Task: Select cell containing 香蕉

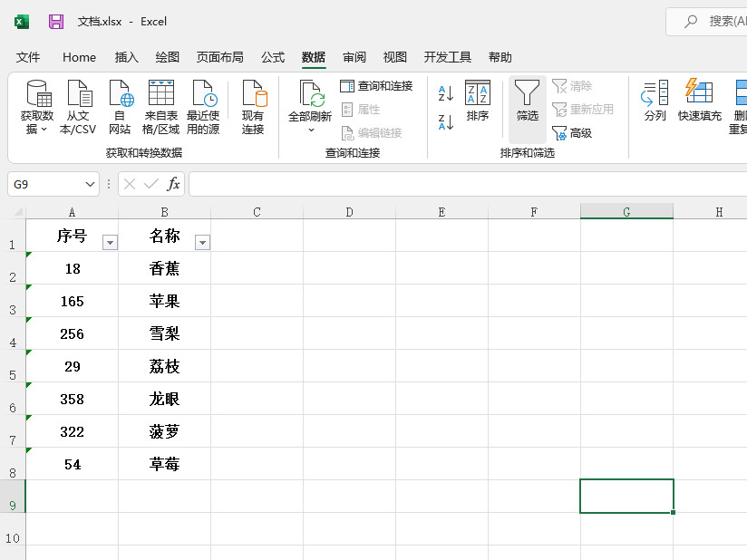Action: (164, 268)
